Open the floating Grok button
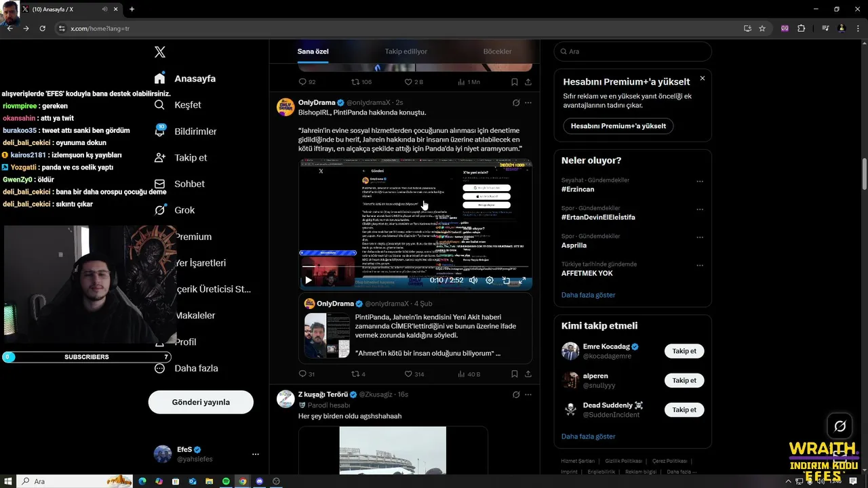The width and height of the screenshot is (868, 488). point(840,426)
